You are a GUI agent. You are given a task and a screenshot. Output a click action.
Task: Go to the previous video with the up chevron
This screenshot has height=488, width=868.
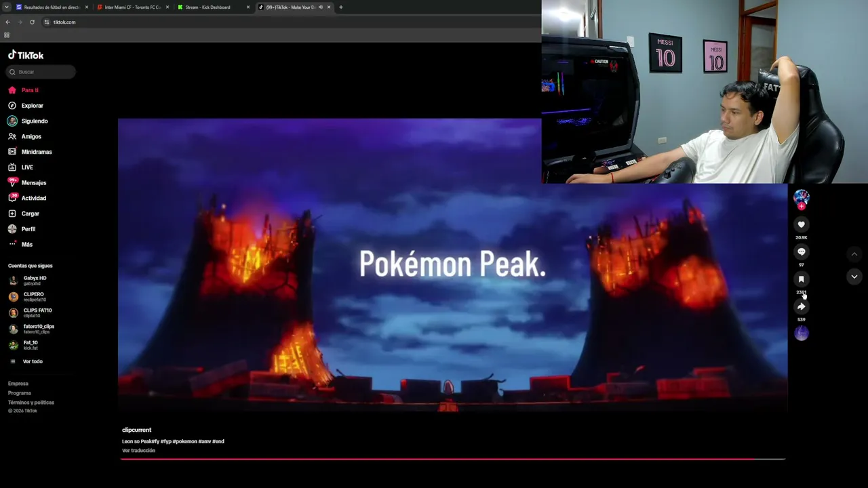coord(854,254)
